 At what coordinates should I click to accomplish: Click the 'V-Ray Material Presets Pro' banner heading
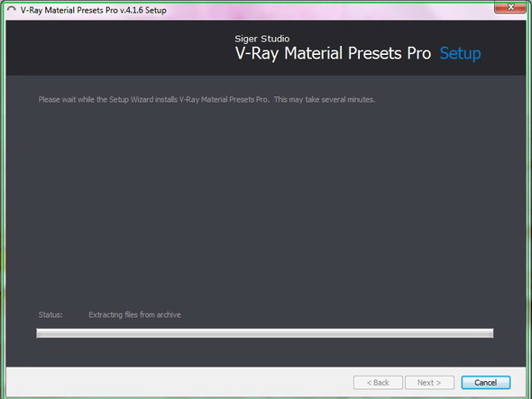point(333,53)
